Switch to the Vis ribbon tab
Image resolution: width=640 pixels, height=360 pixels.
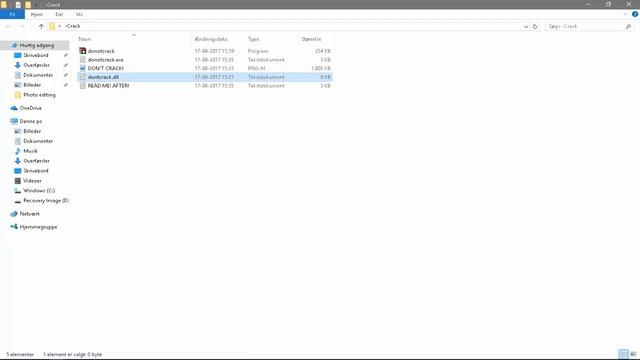tap(79, 14)
